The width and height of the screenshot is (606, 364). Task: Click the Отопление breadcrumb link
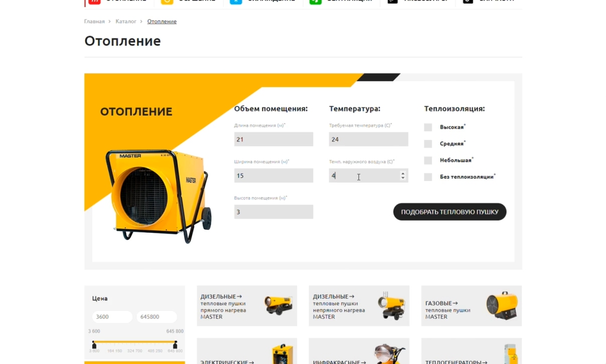tap(162, 22)
